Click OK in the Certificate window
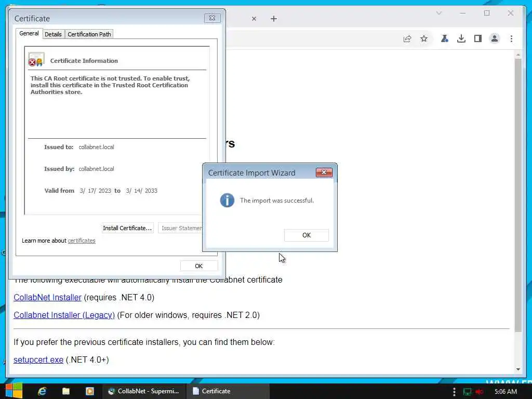 tap(199, 266)
